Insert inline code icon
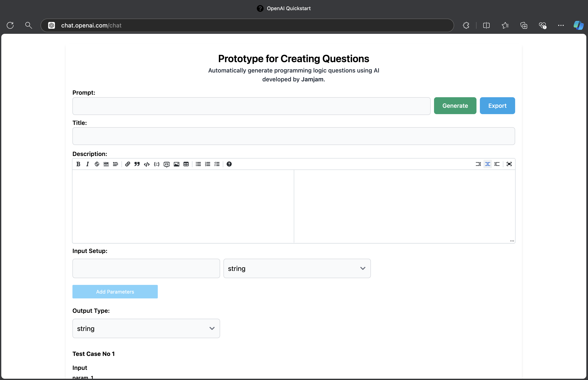 point(147,164)
